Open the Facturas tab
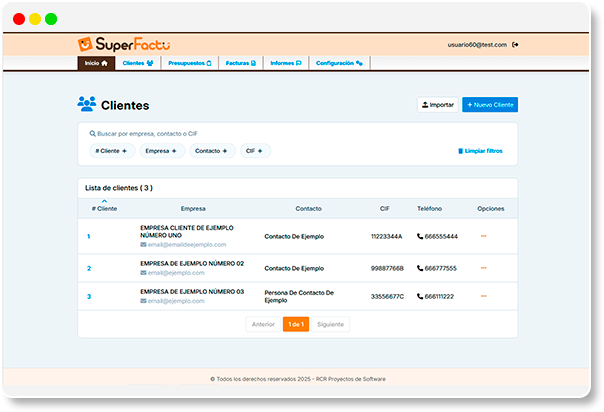Screen dimensions: 604x412 240,63
